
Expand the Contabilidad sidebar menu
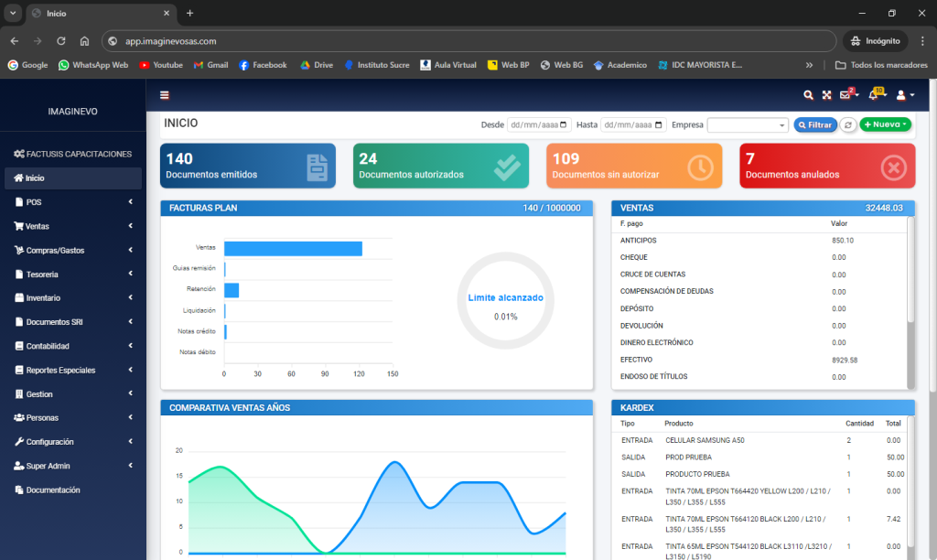(73, 346)
